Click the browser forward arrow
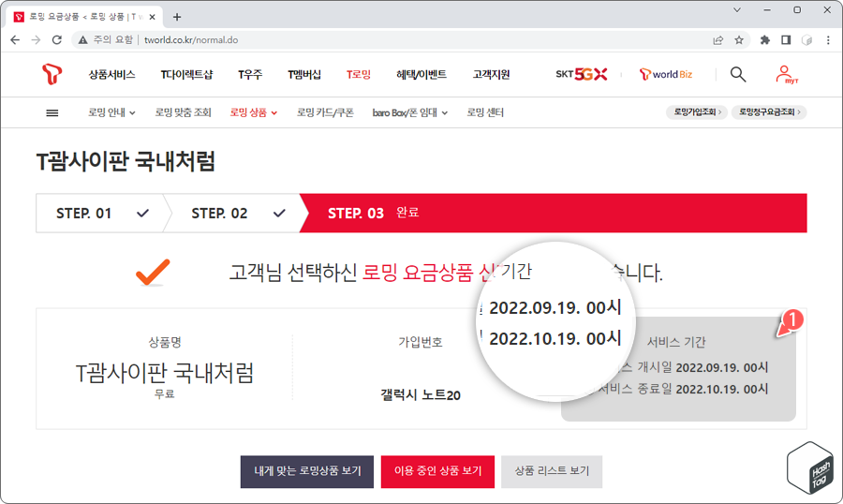The width and height of the screenshot is (843, 504). point(36,39)
